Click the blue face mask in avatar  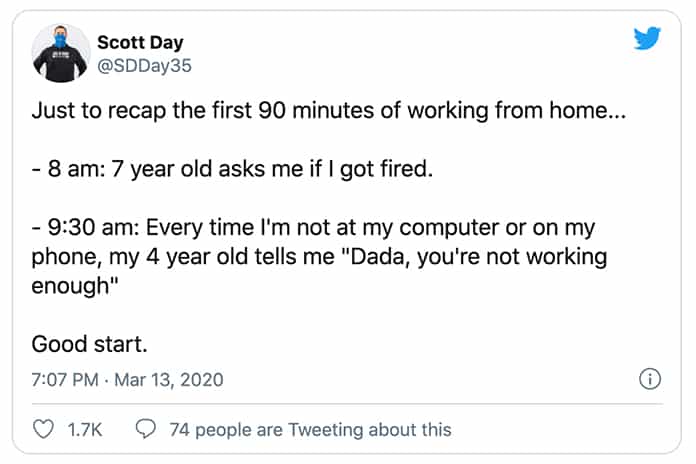[x=60, y=41]
